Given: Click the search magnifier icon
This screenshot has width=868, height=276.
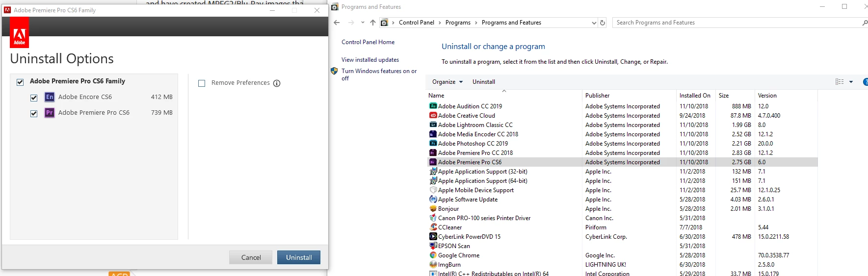Looking at the screenshot, I should point(865,23).
